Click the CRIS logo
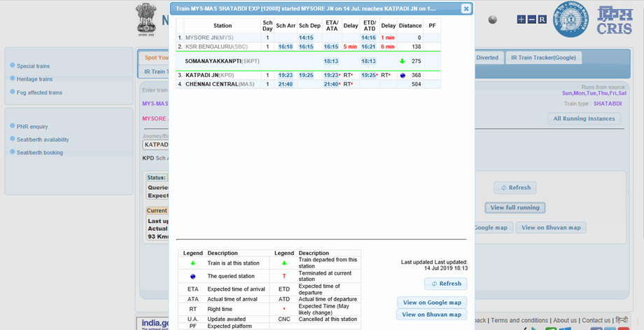The width and height of the screenshot is (644, 330). tap(615, 20)
